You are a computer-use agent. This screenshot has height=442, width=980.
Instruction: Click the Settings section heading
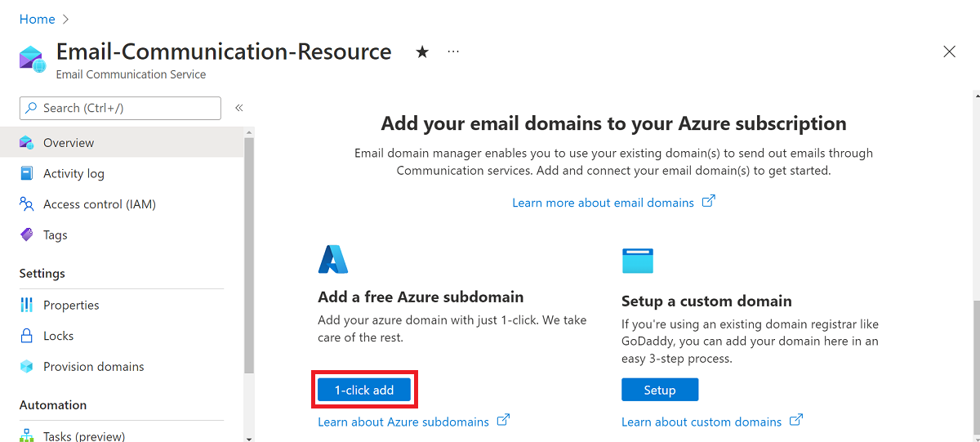pos(42,273)
